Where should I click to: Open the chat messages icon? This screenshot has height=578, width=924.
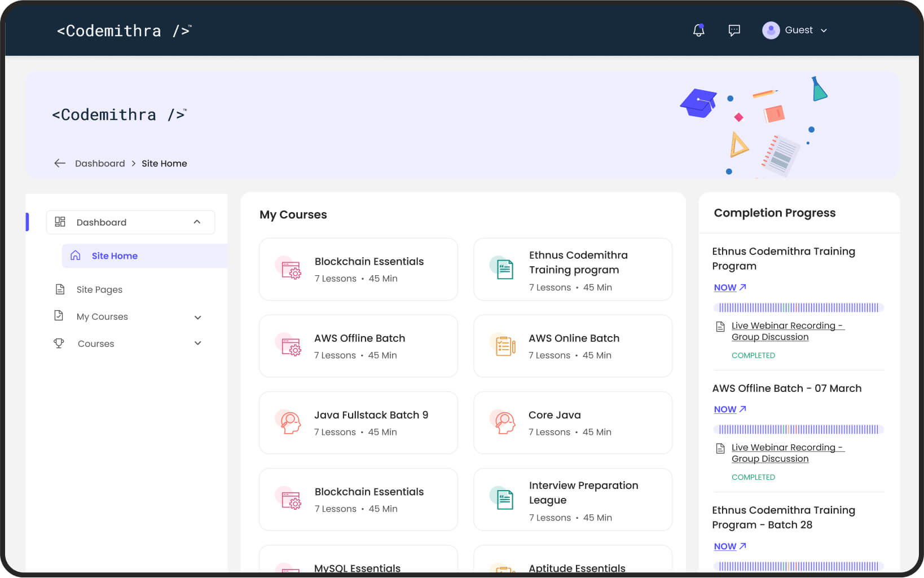click(x=734, y=30)
